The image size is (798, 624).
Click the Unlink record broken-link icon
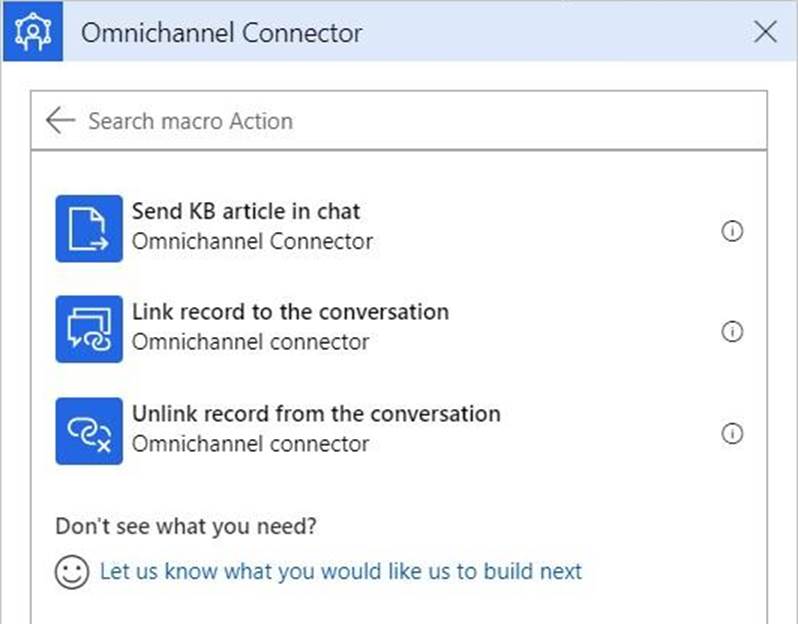(x=89, y=431)
